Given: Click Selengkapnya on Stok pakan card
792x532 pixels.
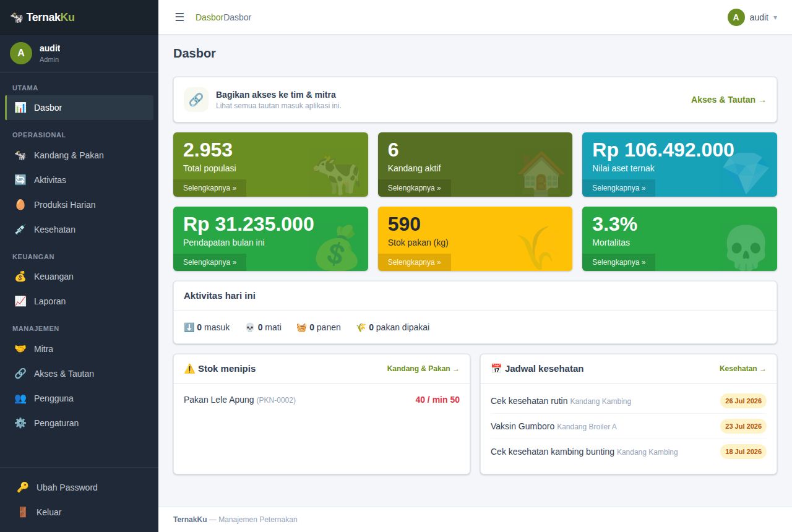Looking at the screenshot, I should [415, 262].
